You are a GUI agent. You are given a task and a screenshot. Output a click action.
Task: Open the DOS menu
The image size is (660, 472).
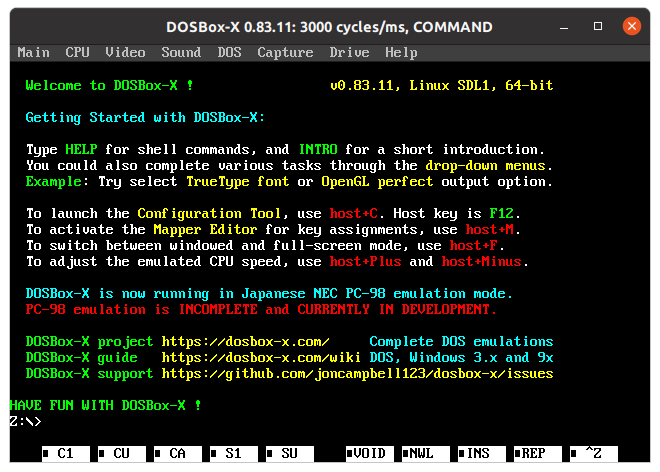pos(229,53)
